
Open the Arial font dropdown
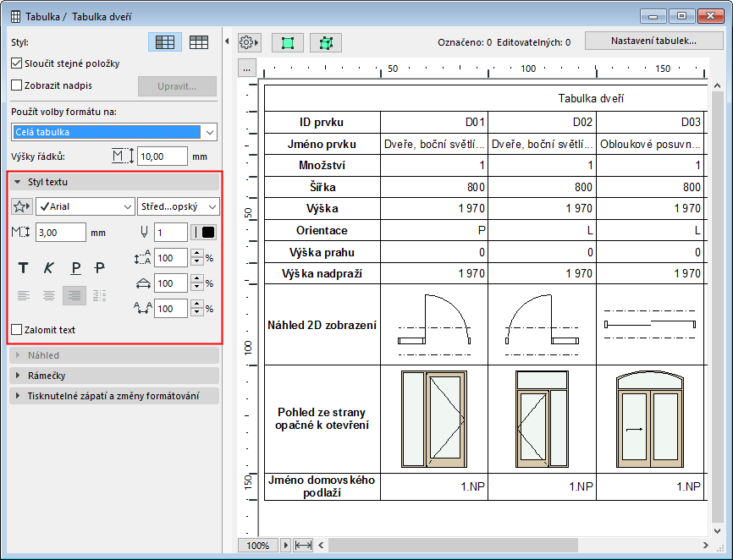point(85,206)
